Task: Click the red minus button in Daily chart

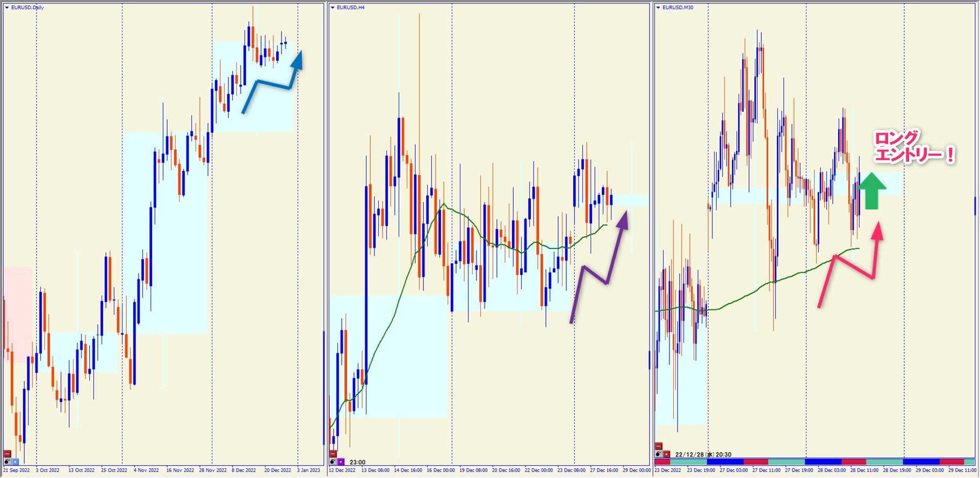Action: coord(8,454)
